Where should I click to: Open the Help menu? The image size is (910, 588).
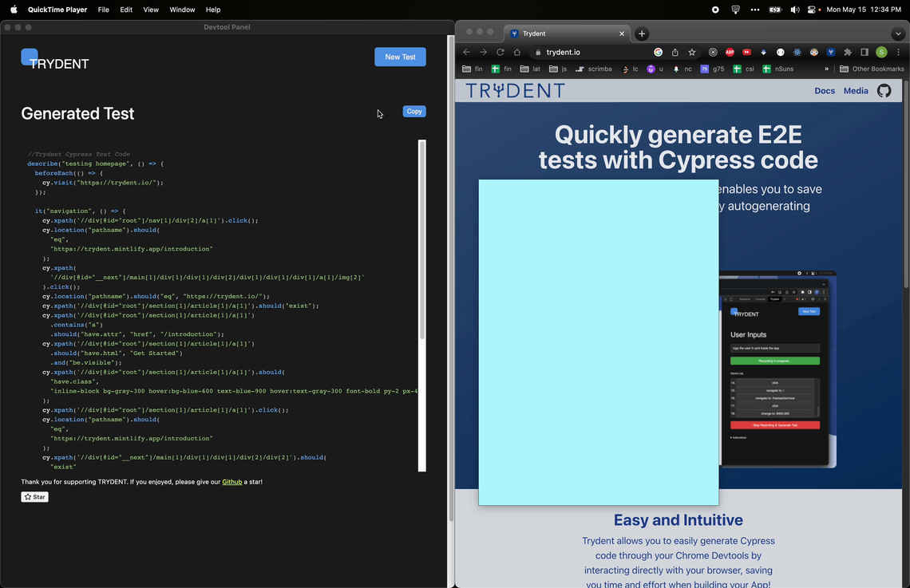213,10
